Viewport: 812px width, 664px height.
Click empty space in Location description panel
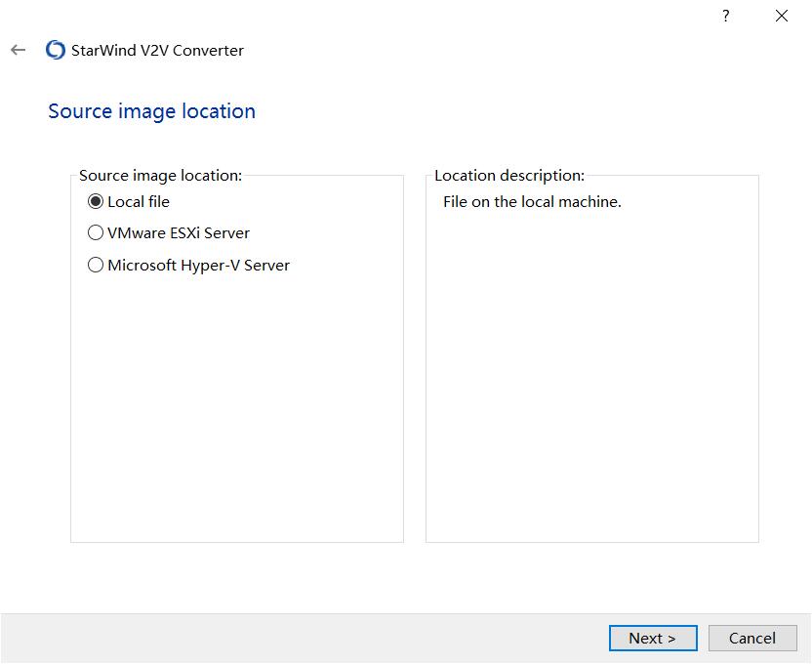(x=591, y=391)
